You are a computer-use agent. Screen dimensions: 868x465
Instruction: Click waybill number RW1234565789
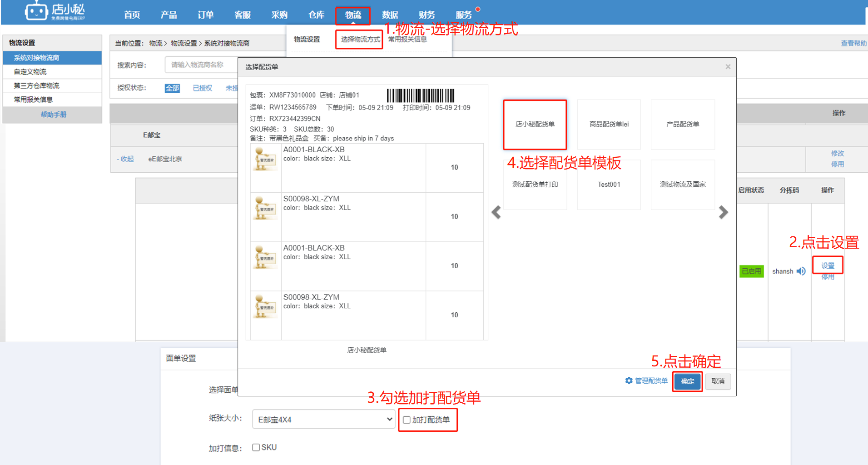[293, 108]
